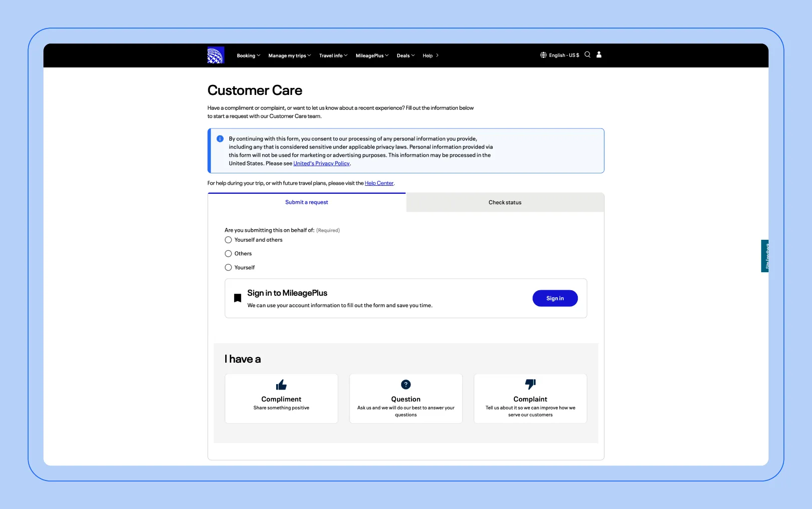The height and width of the screenshot is (509, 812).
Task: Click the user account profile icon
Action: point(599,55)
